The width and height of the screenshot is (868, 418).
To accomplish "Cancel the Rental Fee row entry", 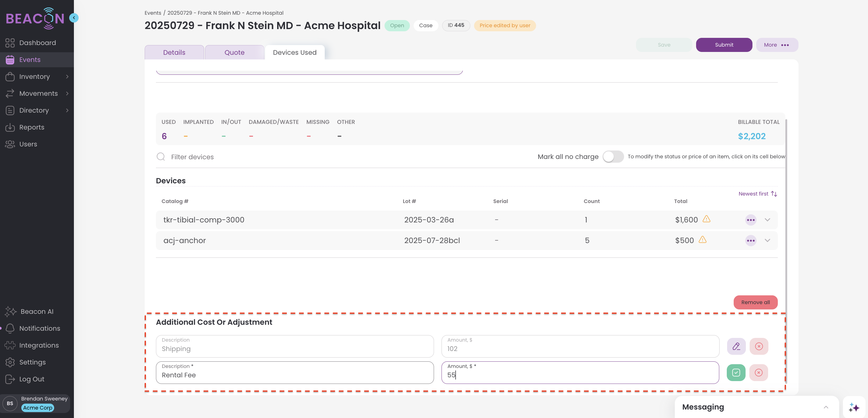I will point(758,373).
